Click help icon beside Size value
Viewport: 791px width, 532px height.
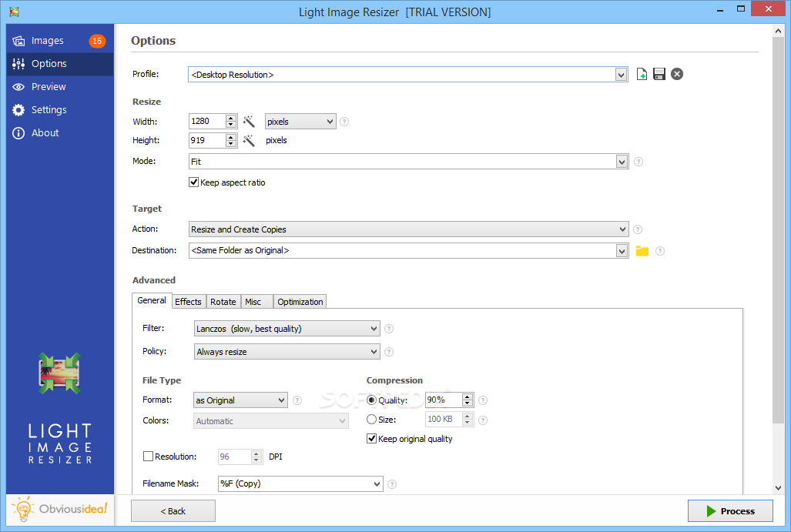click(x=483, y=420)
